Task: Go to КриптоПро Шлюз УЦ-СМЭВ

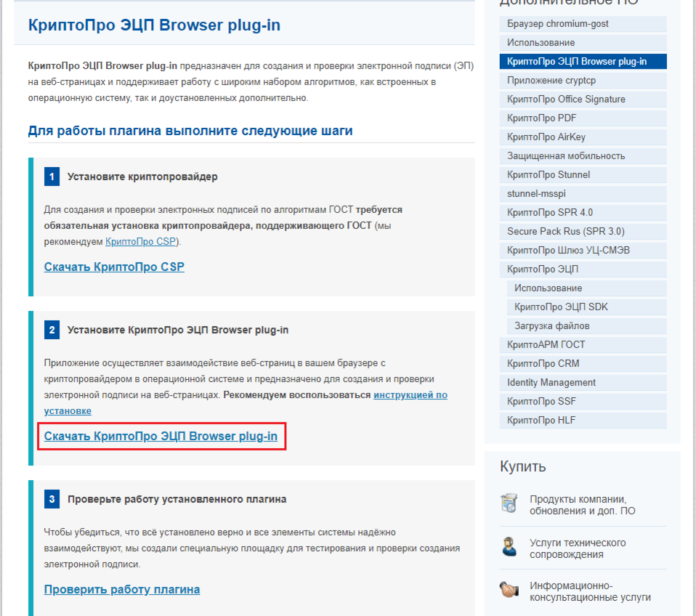Action: pos(583,251)
